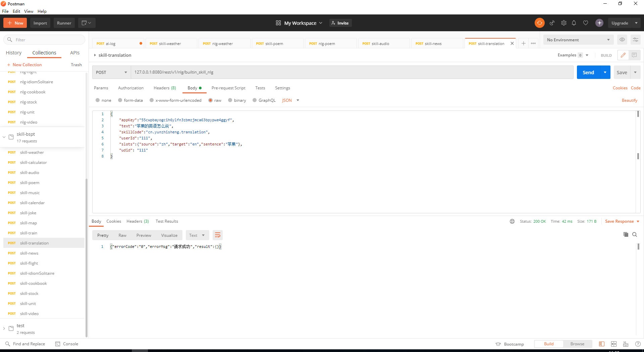Open the Send button dropdown arrow

(x=605, y=72)
